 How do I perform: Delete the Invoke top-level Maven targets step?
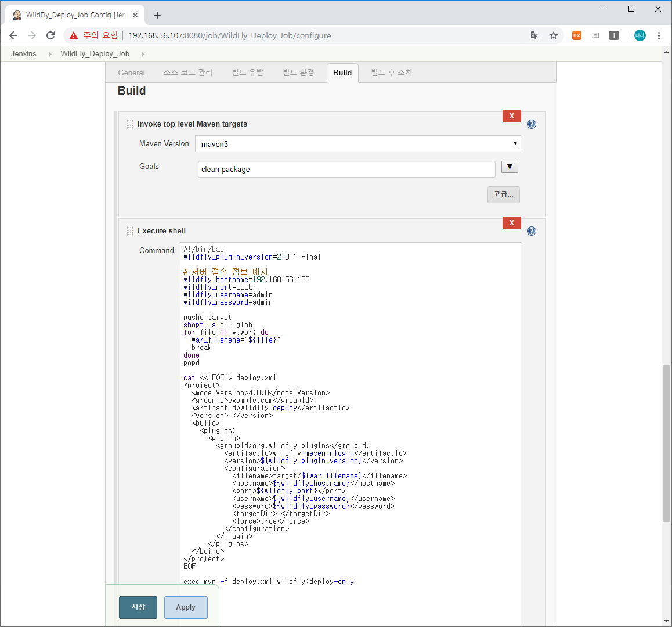(512, 116)
